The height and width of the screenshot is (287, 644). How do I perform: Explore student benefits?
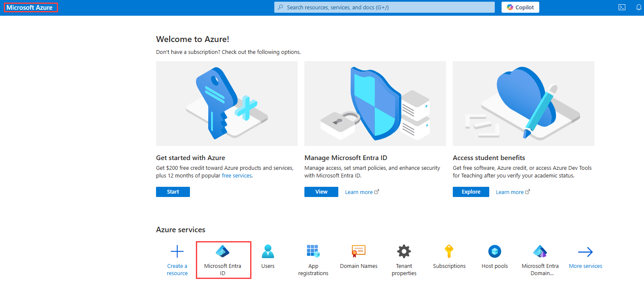pos(471,191)
